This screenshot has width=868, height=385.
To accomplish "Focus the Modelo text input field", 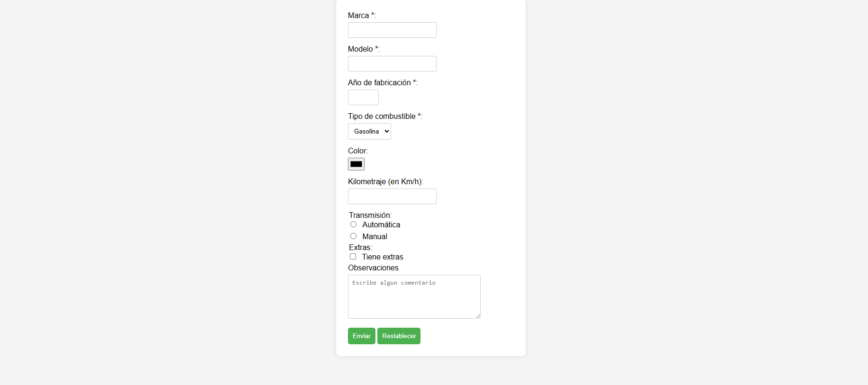I will tap(392, 64).
